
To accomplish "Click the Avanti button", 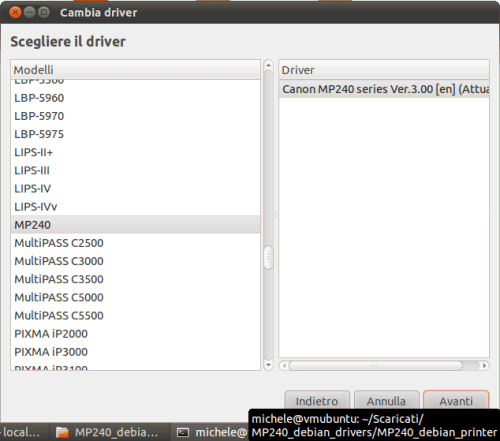I will pos(456,401).
